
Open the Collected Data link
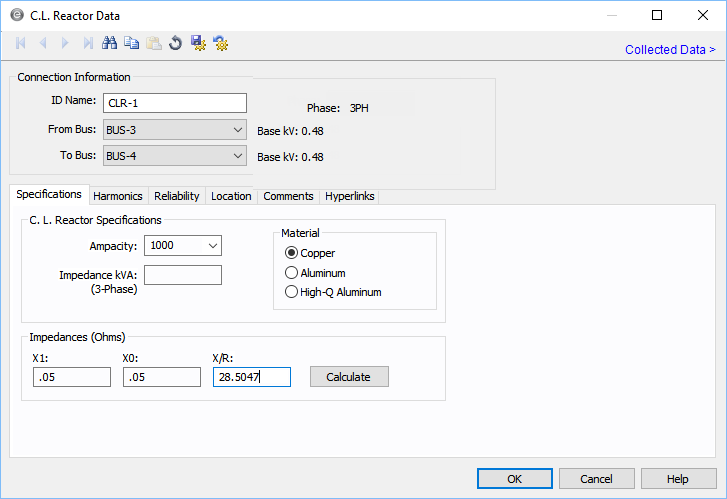[670, 50]
